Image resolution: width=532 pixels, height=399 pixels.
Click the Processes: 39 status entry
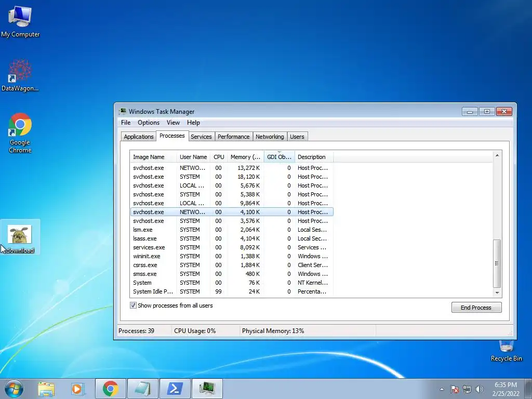[144, 331]
